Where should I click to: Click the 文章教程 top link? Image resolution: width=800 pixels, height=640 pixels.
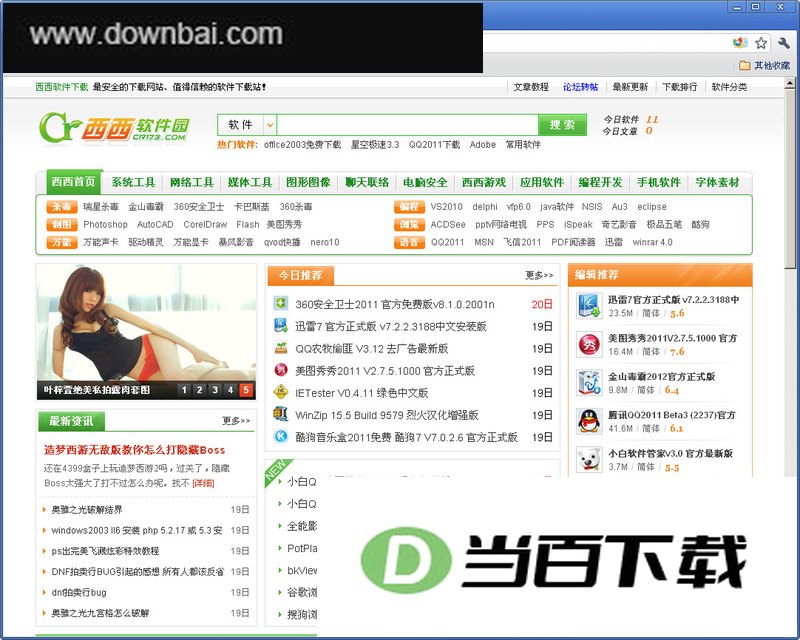pos(531,87)
